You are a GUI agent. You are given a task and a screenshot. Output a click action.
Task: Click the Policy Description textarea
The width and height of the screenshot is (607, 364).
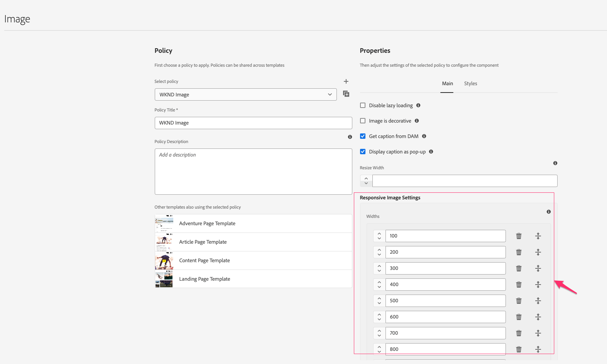click(x=253, y=172)
